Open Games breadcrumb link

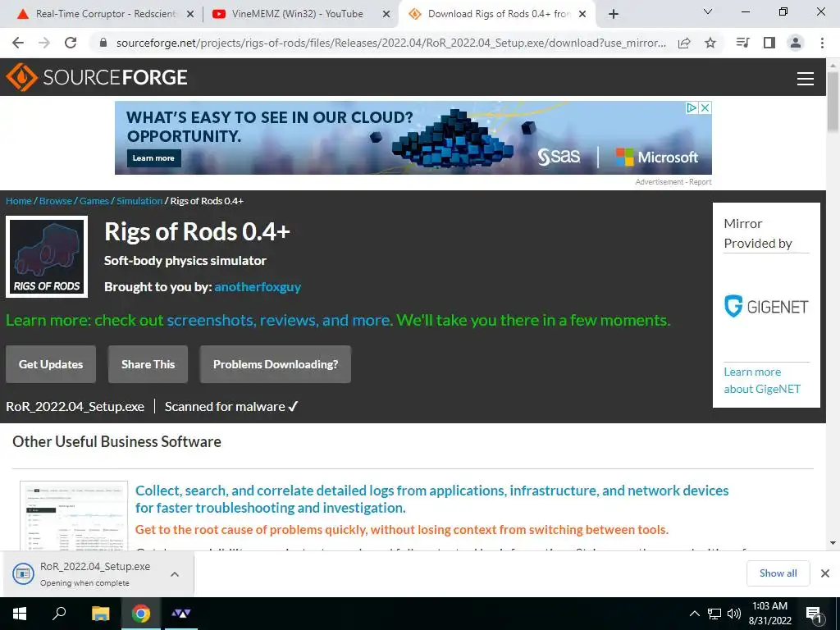pyautogui.click(x=94, y=201)
